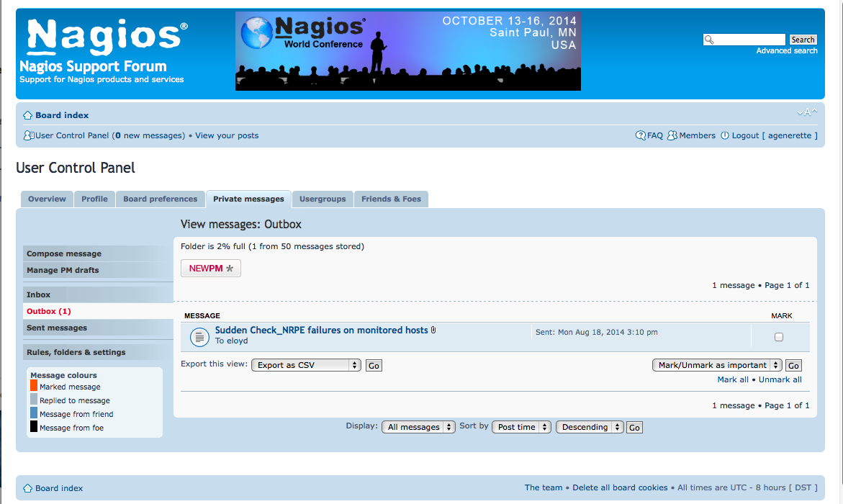Switch to the Board preferences tab
Viewport: 843px width, 504px height.
160,199
